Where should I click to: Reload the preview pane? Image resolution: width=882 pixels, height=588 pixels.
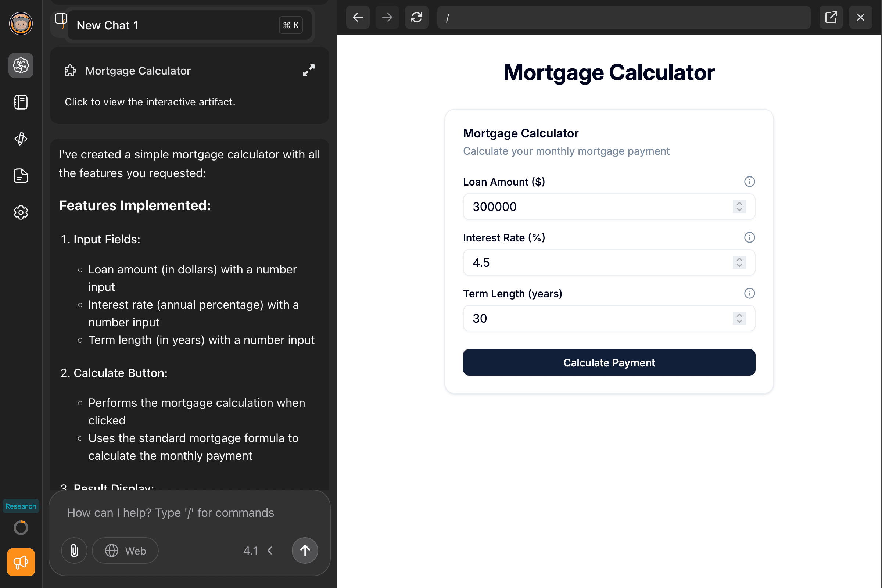tap(417, 17)
